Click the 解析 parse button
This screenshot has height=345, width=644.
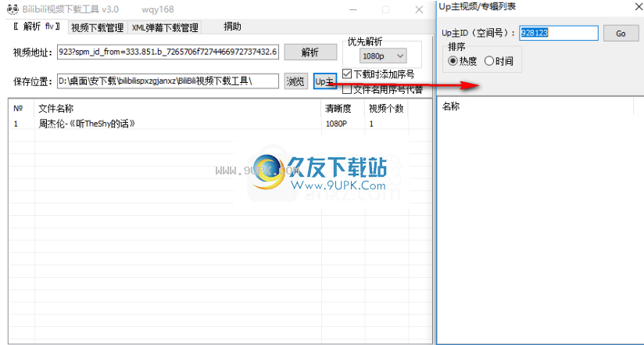tap(309, 52)
